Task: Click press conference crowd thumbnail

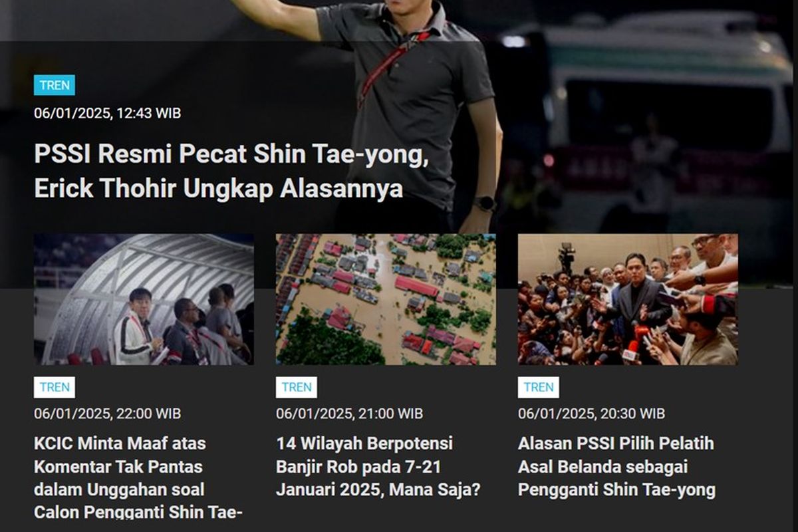Action: (628, 299)
